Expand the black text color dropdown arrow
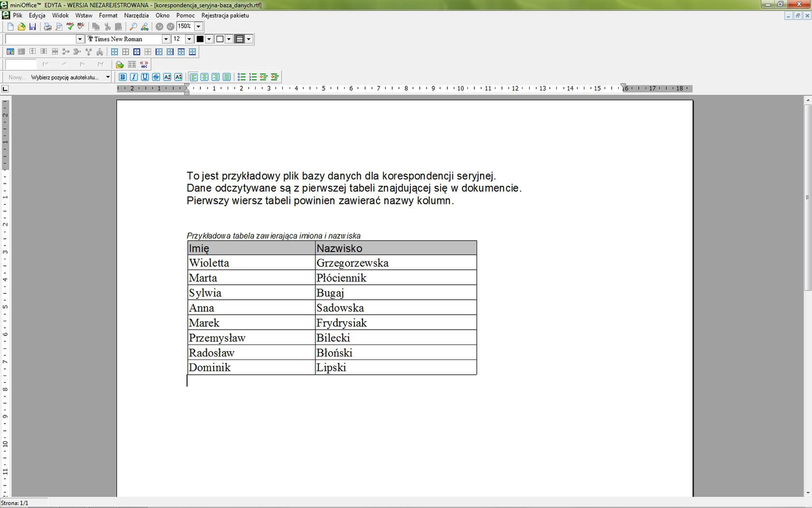Screen dimensions: 812x508 tap(209, 39)
